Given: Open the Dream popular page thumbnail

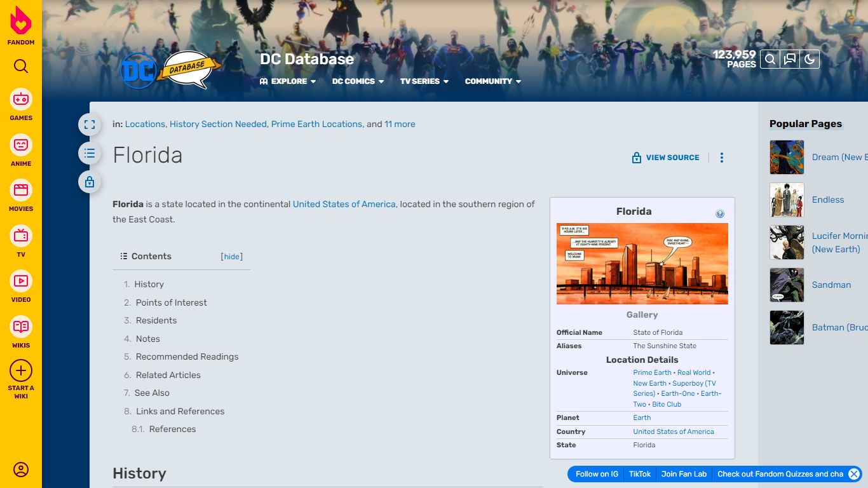Looking at the screenshot, I should (x=787, y=157).
